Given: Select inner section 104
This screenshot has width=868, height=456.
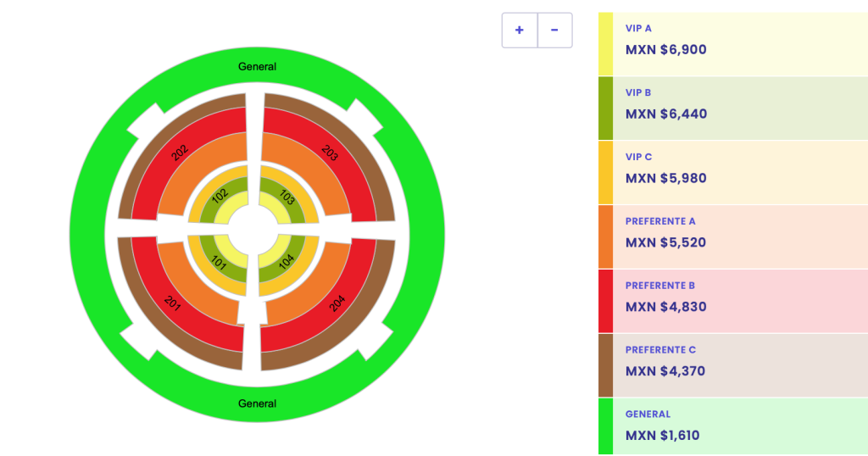Looking at the screenshot, I should click(x=287, y=261).
